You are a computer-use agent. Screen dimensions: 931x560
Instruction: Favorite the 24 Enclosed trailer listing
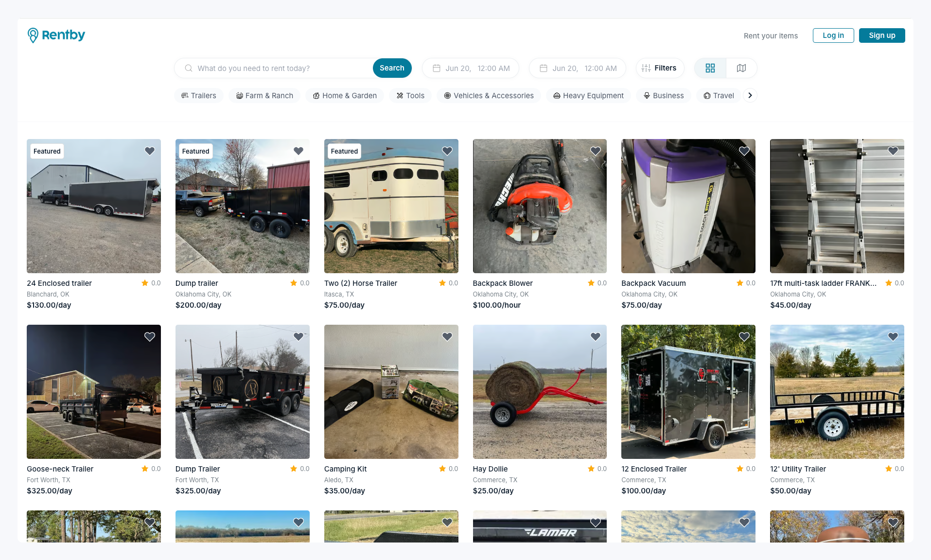tap(150, 151)
